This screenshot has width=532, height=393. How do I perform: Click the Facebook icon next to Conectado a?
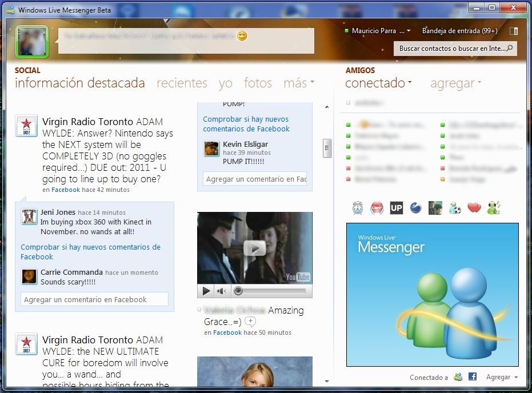[473, 377]
